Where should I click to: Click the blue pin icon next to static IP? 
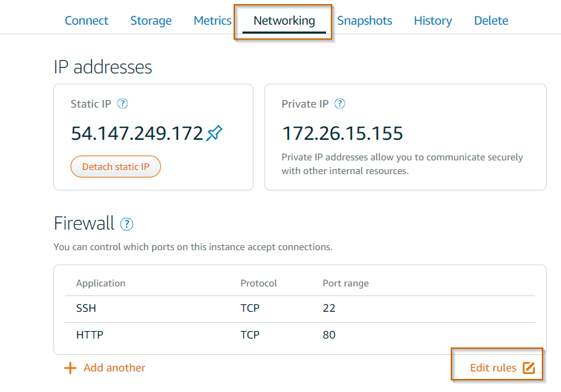coord(214,133)
